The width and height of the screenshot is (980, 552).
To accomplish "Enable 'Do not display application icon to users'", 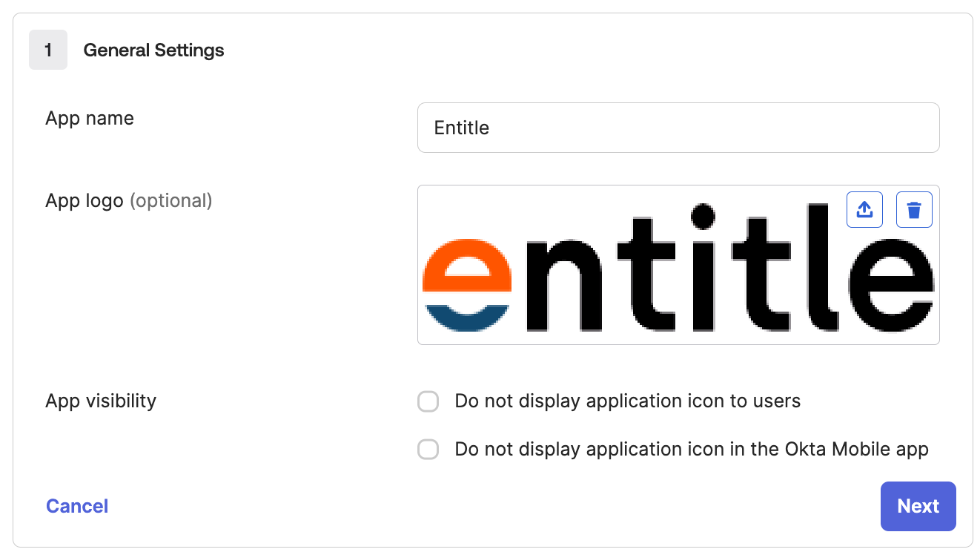I will 428,401.
